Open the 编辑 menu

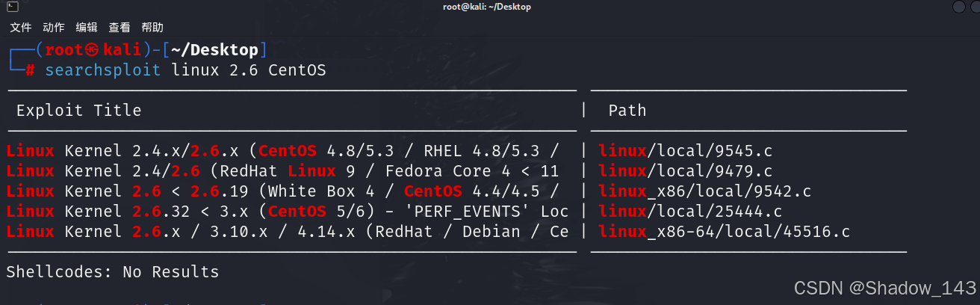coord(86,28)
